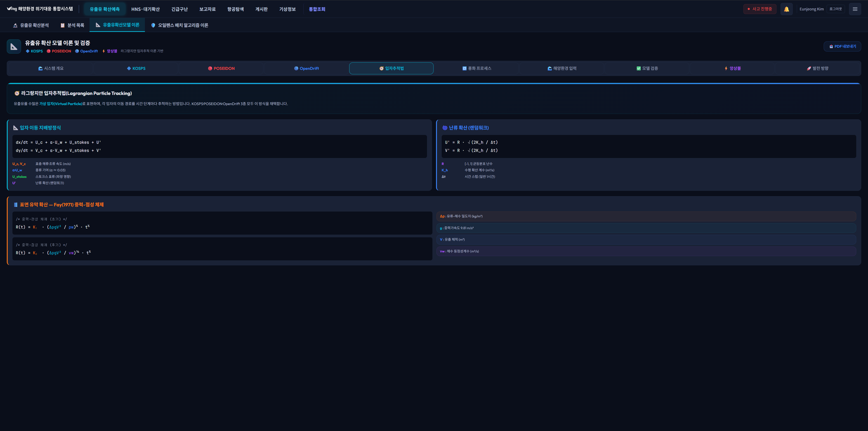Screen dimensions: 868x431
Task: Open the HNS·대기확산 menu
Action: (x=145, y=9)
